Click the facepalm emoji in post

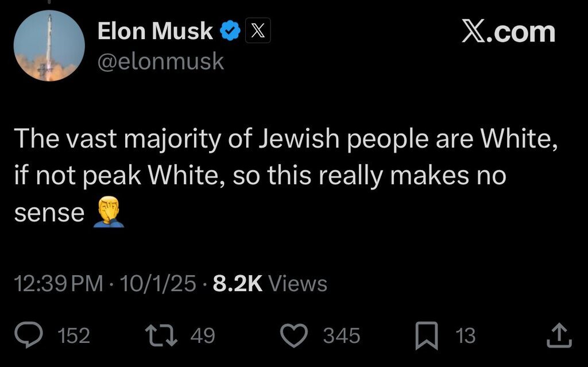(x=108, y=213)
